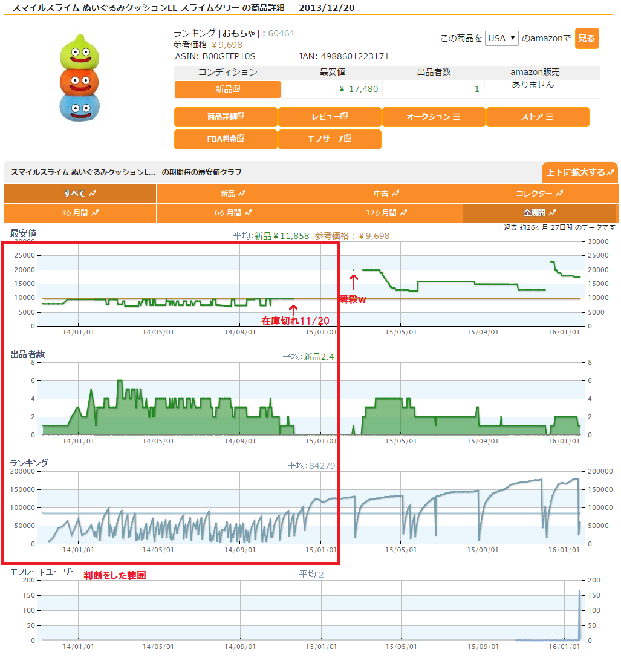This screenshot has width=621, height=672.
Task: Click the amazon販売 column header
Action: coord(535,72)
